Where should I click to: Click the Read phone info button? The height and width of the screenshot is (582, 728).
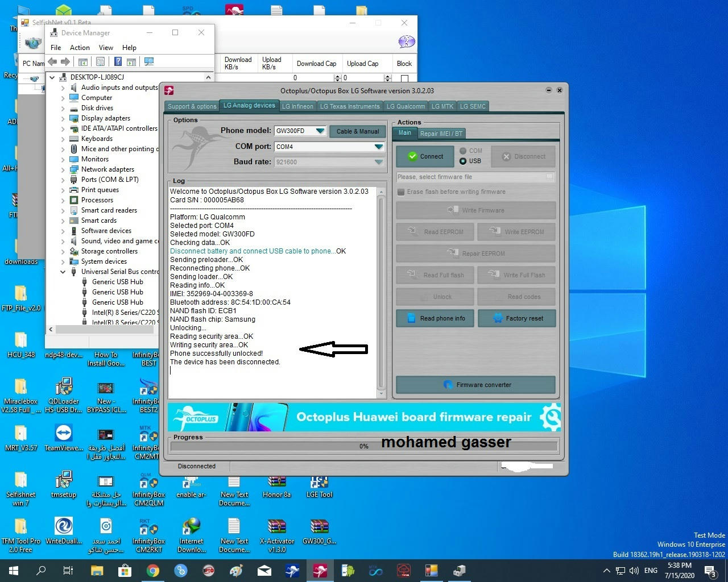(x=436, y=318)
